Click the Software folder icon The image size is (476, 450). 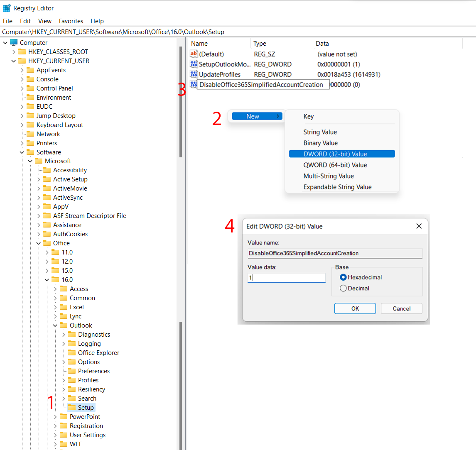30,152
